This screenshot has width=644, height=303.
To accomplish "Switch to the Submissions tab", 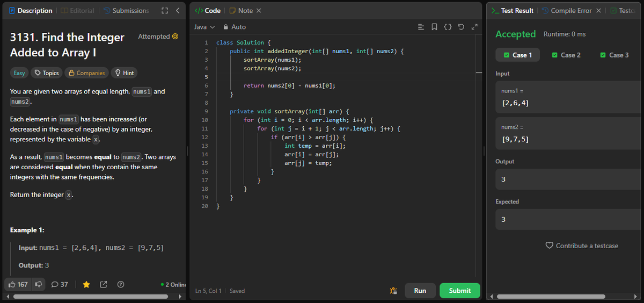I will tap(126, 11).
